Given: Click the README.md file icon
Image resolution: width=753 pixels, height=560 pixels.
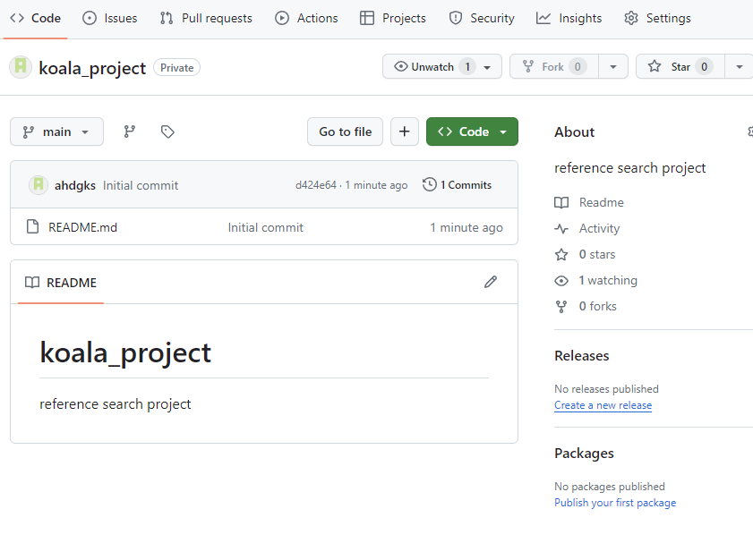Looking at the screenshot, I should pos(32,226).
